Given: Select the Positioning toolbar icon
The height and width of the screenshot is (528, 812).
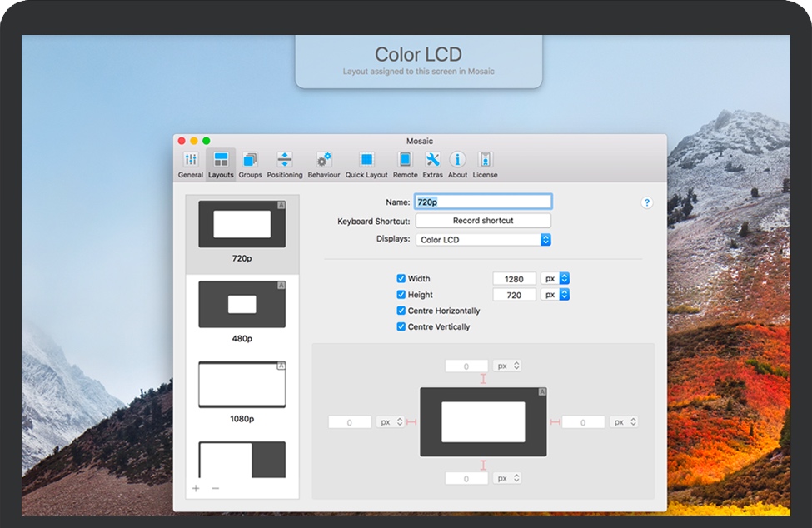Looking at the screenshot, I should click(285, 164).
